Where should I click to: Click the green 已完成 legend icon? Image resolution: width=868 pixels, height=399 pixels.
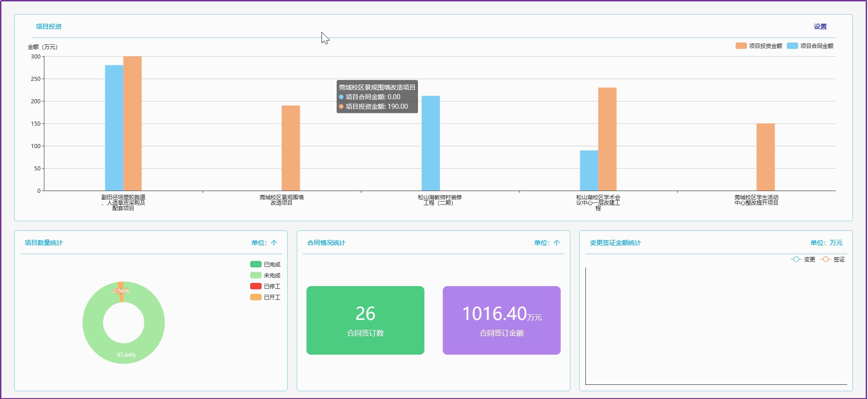pyautogui.click(x=256, y=264)
